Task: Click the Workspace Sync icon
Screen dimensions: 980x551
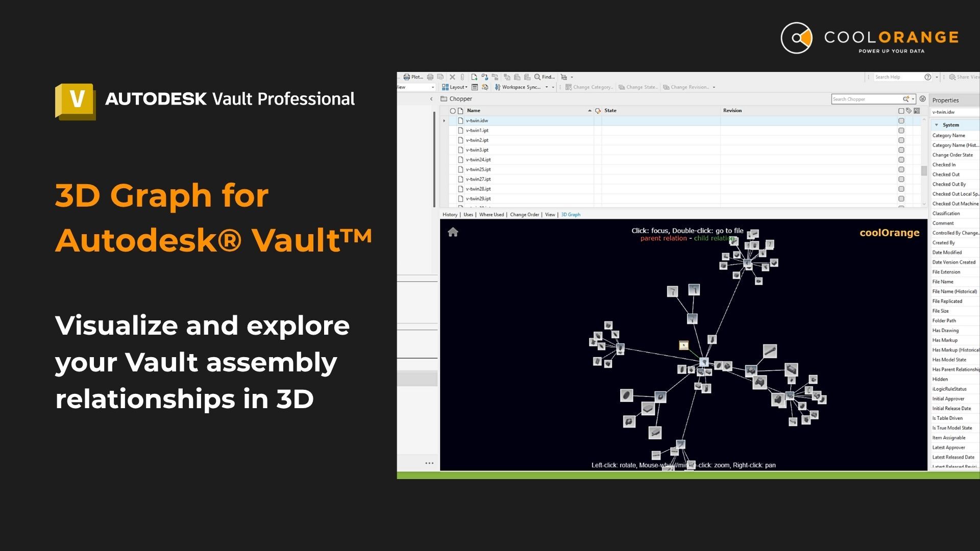Action: [498, 87]
